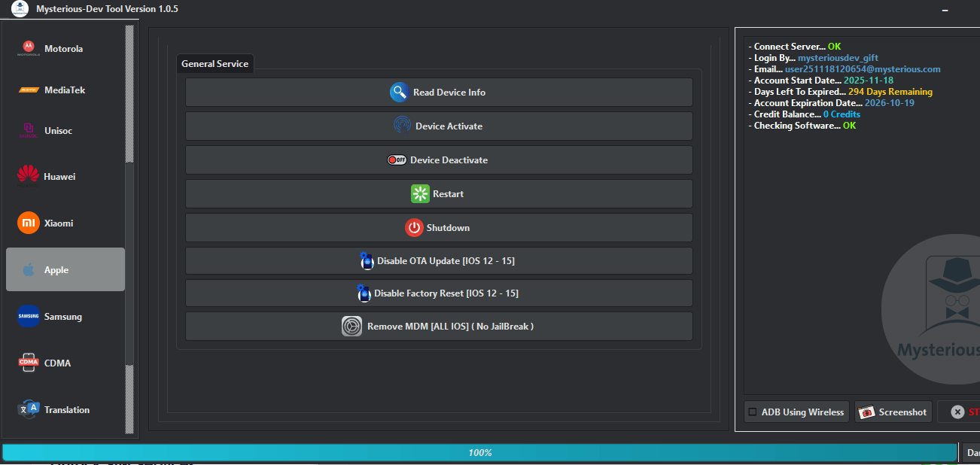Switch to the General Service tab
This screenshot has width=980, height=465.
pyautogui.click(x=215, y=63)
